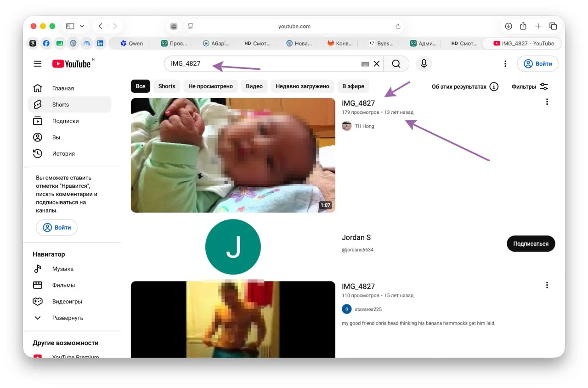Viewport: 588px width, 388px height.
Task: Open Подписки in the sidebar
Action: click(69, 121)
